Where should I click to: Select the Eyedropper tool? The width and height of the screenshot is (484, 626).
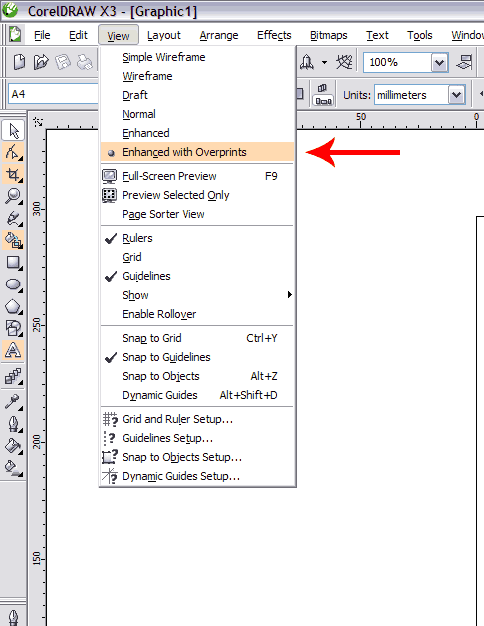[x=13, y=402]
